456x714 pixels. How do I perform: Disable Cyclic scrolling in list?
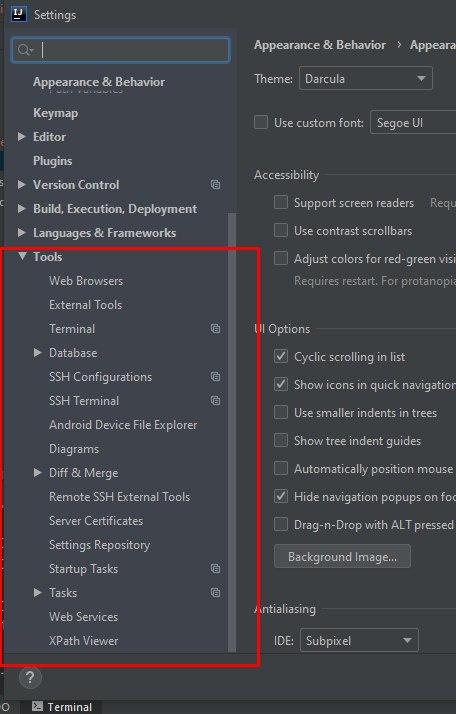(281, 356)
